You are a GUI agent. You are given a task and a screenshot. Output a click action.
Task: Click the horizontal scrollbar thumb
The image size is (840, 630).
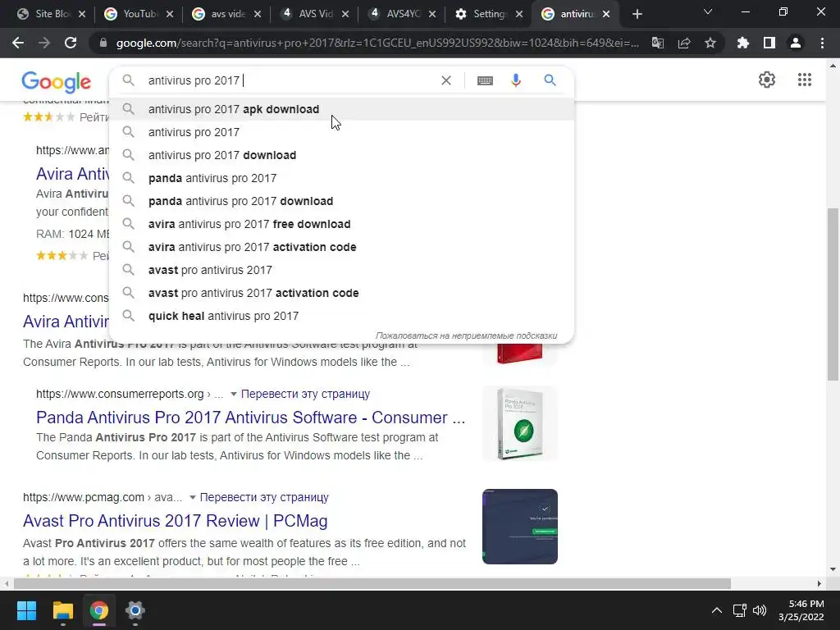coord(372,583)
